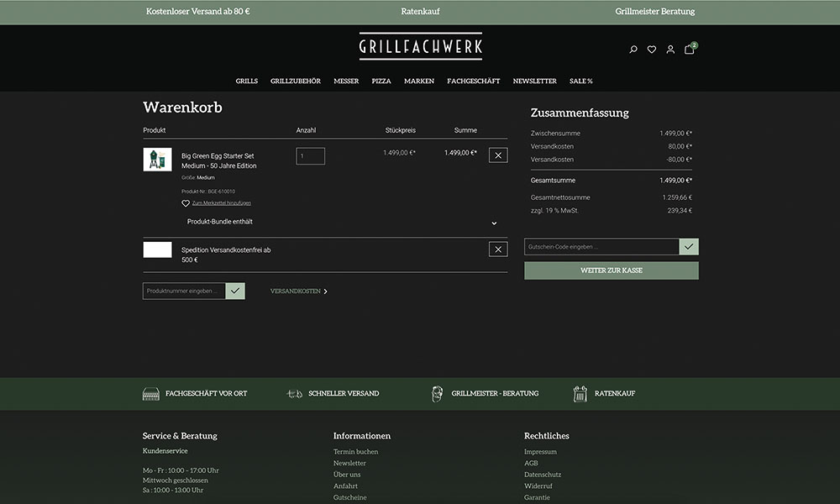Open the PIZZA menu
This screenshot has width=840, height=504.
click(x=381, y=81)
